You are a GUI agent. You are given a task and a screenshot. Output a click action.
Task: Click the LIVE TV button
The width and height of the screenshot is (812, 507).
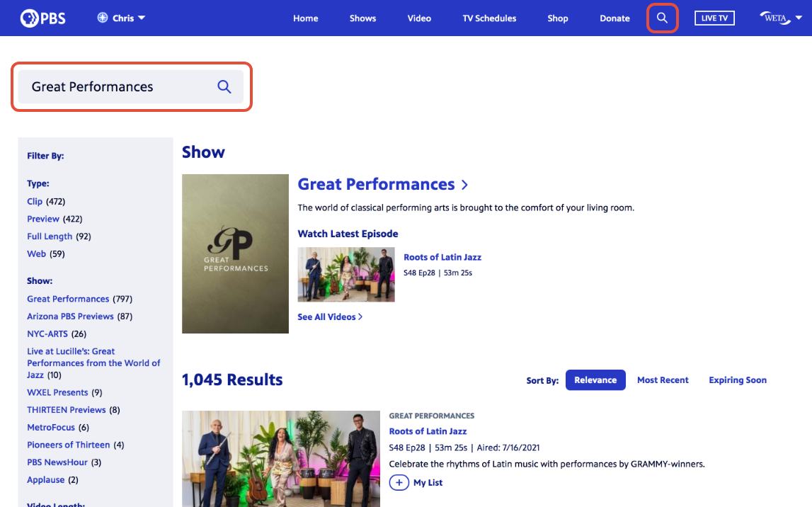714,18
